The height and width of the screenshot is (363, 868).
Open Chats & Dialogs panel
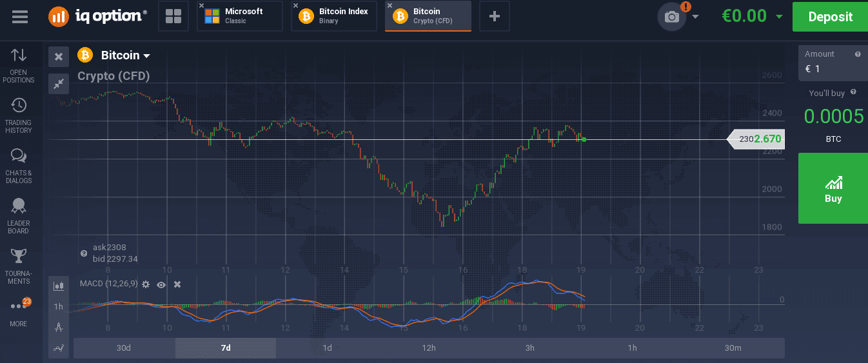click(x=19, y=166)
